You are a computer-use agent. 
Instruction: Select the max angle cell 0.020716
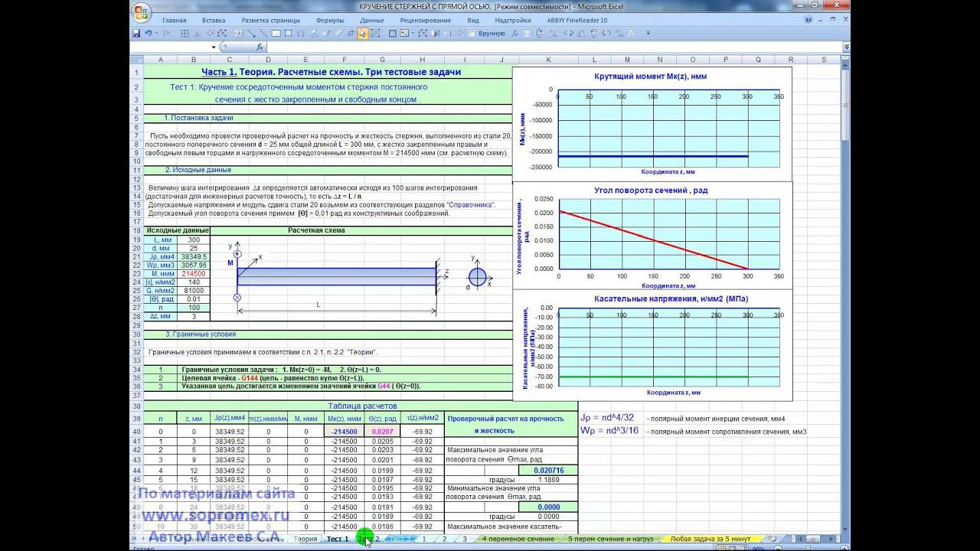coord(547,470)
